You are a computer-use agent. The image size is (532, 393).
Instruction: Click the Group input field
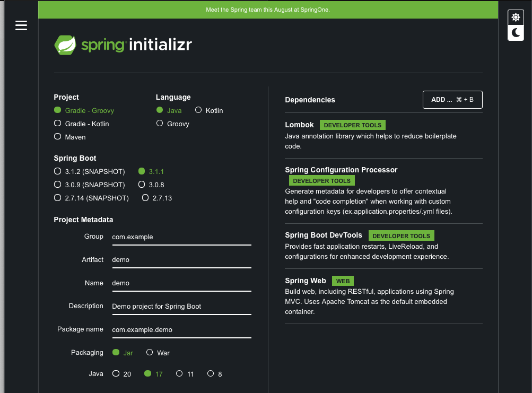tap(181, 237)
